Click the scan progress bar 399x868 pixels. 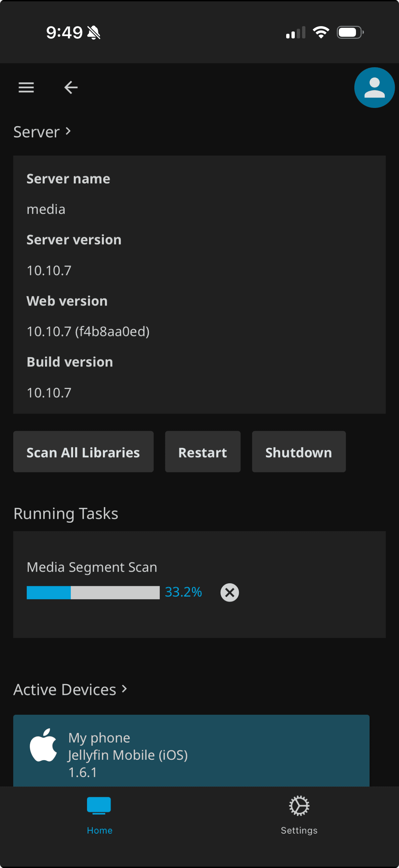pos(93,592)
